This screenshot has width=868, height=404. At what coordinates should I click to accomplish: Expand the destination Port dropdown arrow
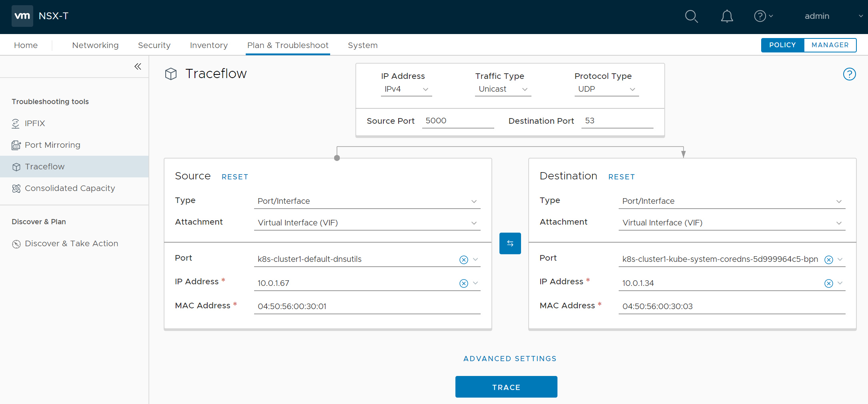[840, 259]
